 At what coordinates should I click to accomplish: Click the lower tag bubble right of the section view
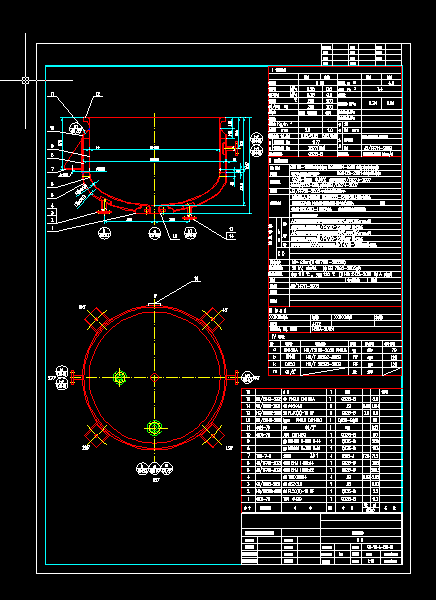(x=256, y=150)
